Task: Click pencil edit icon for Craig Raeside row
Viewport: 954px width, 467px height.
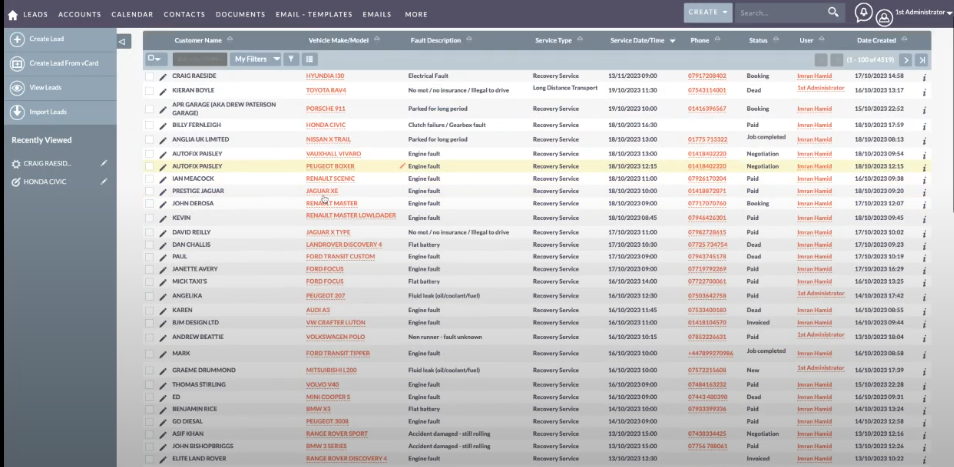Action: pyautogui.click(x=163, y=76)
